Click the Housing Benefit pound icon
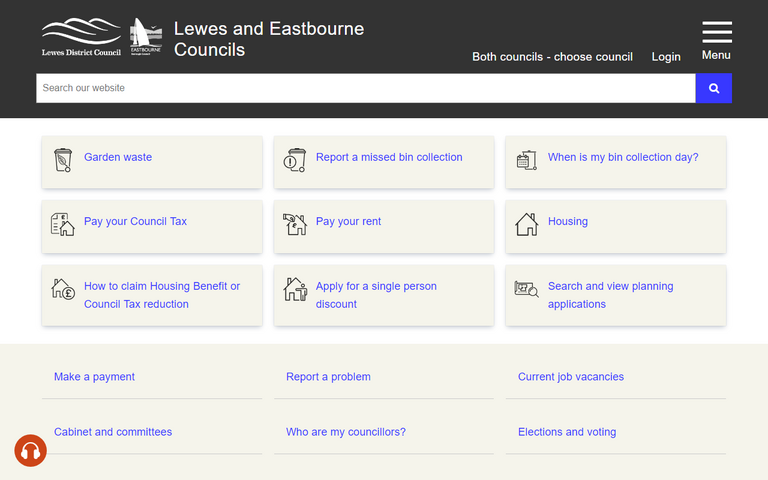The width and height of the screenshot is (768, 480). (63, 289)
